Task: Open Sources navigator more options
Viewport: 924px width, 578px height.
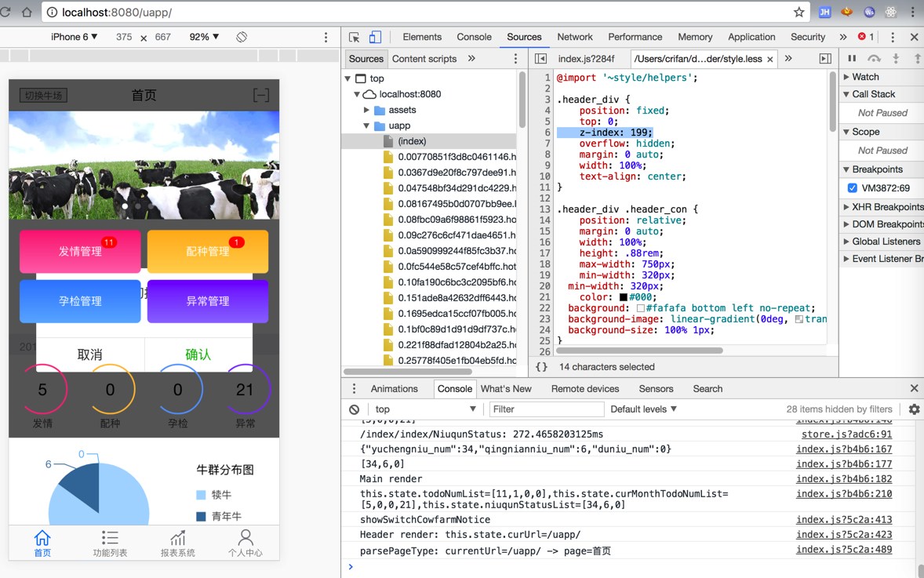Action: tap(515, 58)
